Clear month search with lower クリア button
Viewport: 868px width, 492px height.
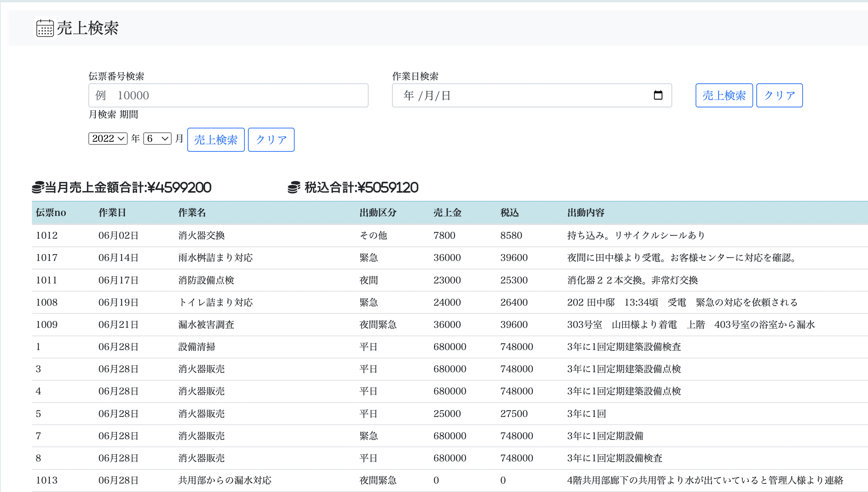tap(271, 140)
